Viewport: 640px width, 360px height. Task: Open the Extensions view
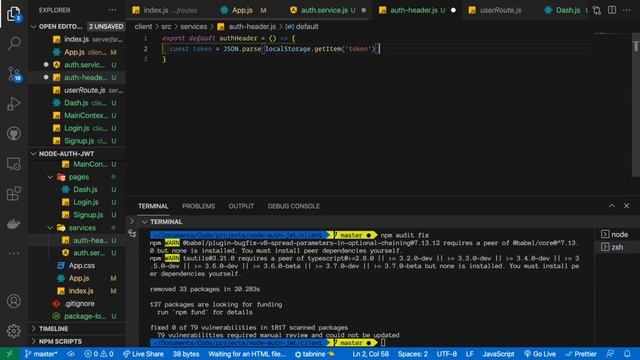[x=14, y=193]
